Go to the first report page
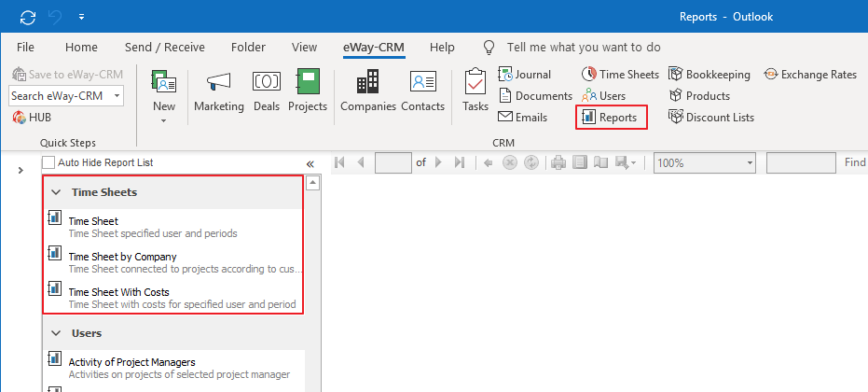The image size is (868, 392). click(x=340, y=162)
